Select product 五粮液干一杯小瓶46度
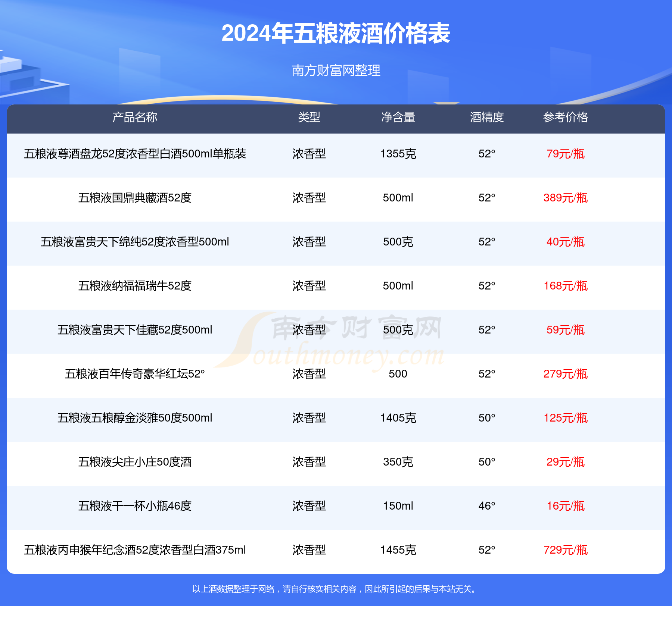 coord(135,506)
